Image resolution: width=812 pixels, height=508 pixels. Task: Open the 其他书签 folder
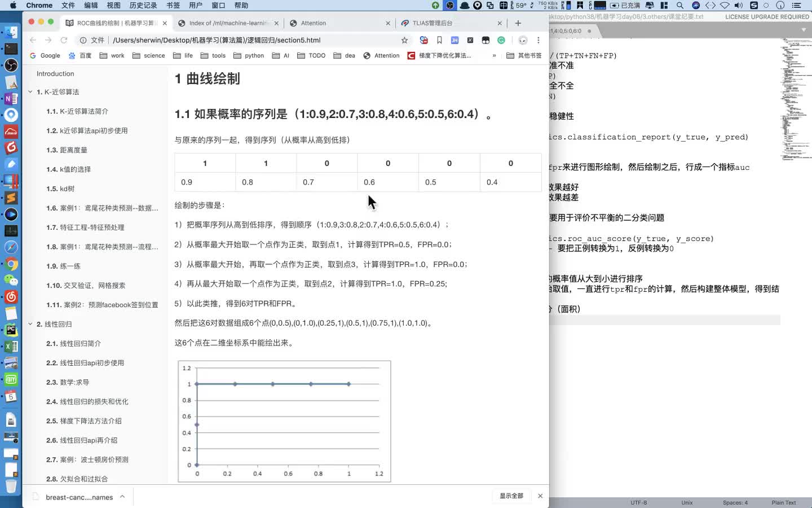pyautogui.click(x=524, y=55)
